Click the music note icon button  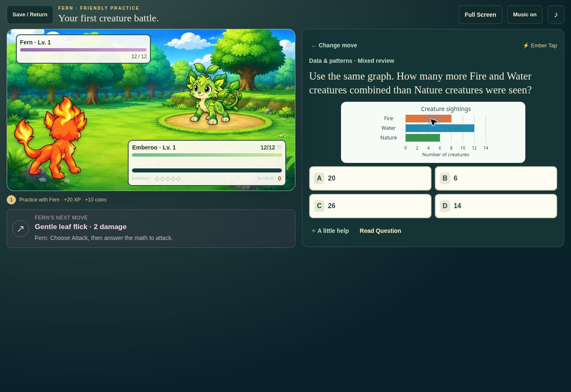(x=555, y=15)
